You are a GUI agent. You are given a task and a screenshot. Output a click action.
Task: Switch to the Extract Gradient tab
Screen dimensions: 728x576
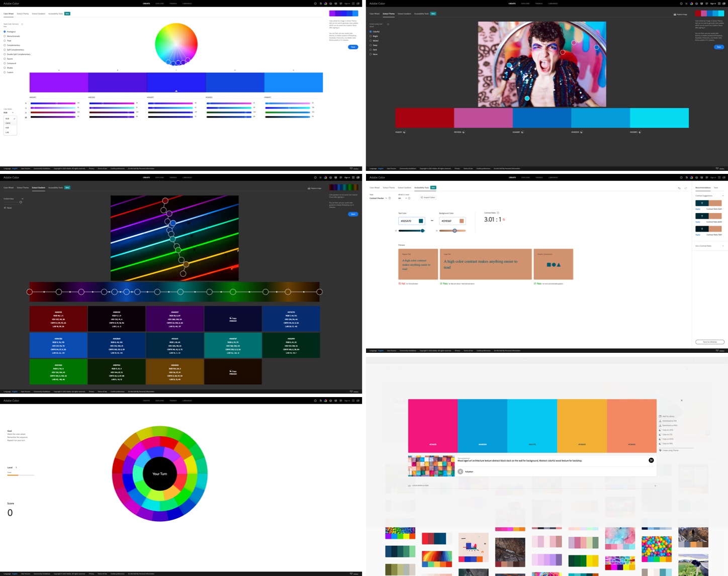coord(38,14)
